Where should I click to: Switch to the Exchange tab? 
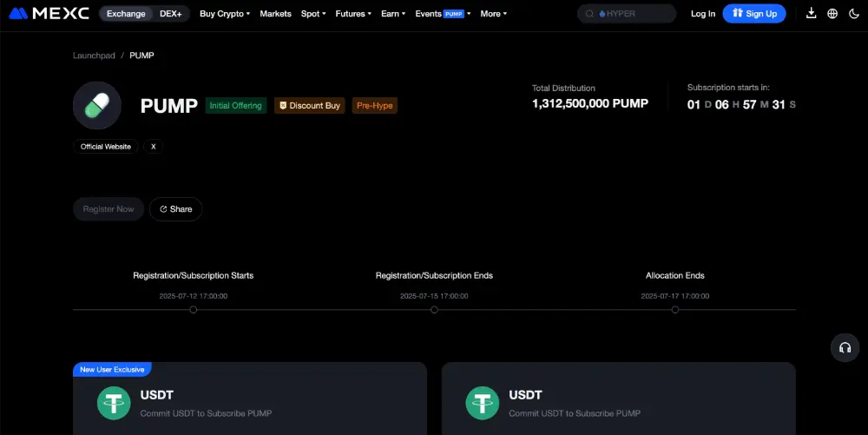click(126, 14)
